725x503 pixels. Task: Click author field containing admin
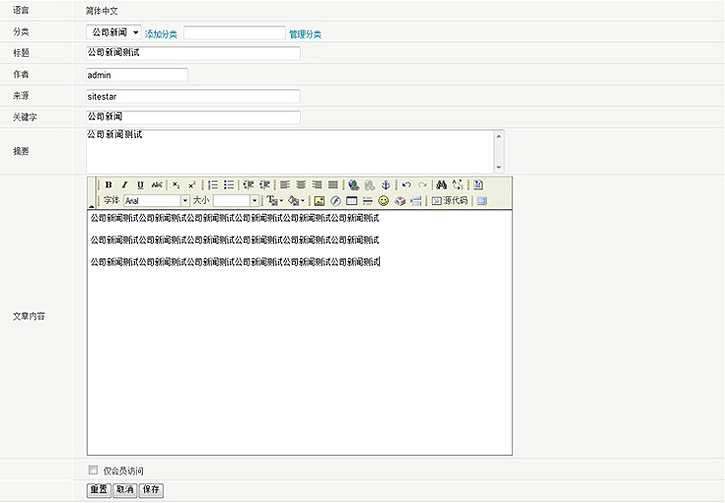point(137,75)
